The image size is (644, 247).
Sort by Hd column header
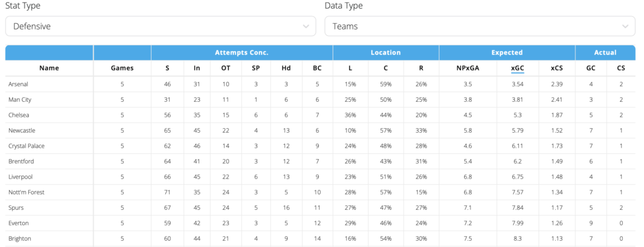(x=286, y=68)
